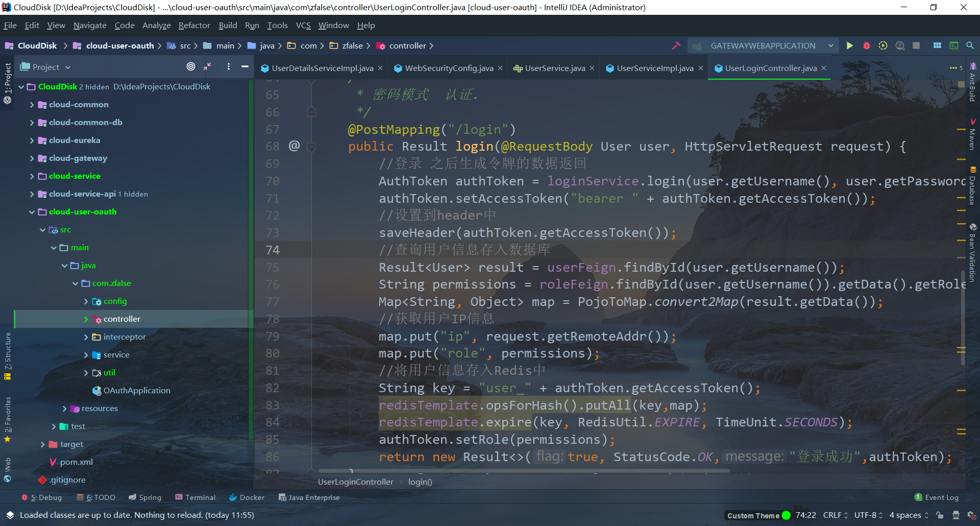This screenshot has width=980, height=526.
Task: Click the gutter @ icon on line 68
Action: 295,146
